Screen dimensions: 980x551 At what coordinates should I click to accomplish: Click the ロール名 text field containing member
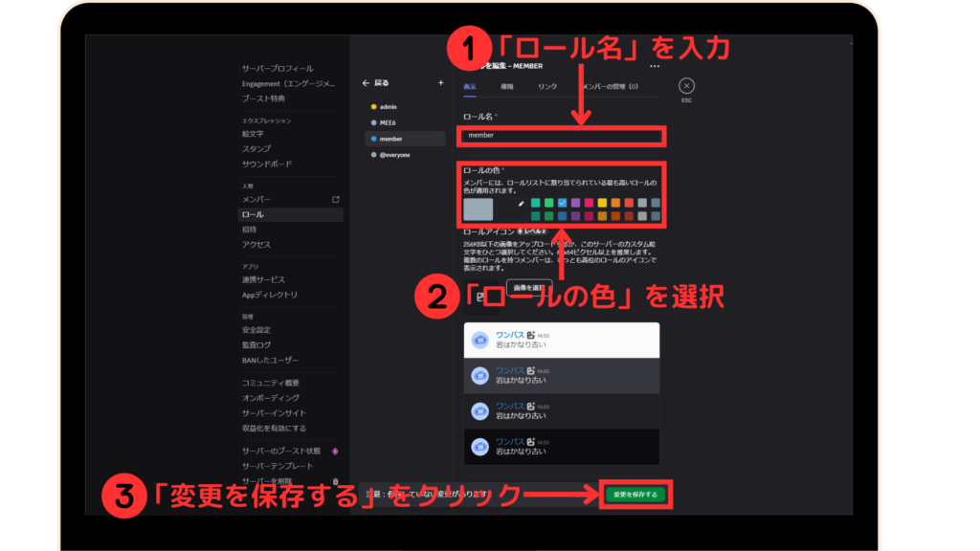[x=561, y=136]
